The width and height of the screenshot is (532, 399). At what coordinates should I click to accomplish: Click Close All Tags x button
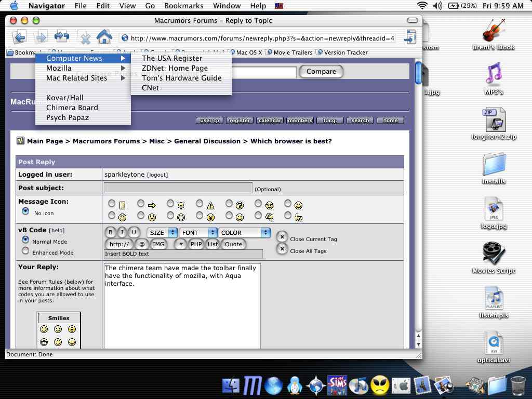[x=282, y=249]
